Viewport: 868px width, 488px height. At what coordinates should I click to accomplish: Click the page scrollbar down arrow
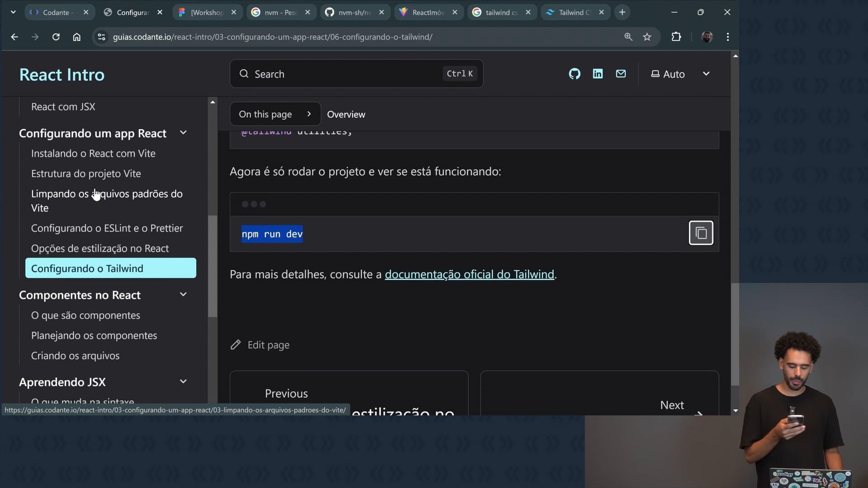(x=736, y=411)
